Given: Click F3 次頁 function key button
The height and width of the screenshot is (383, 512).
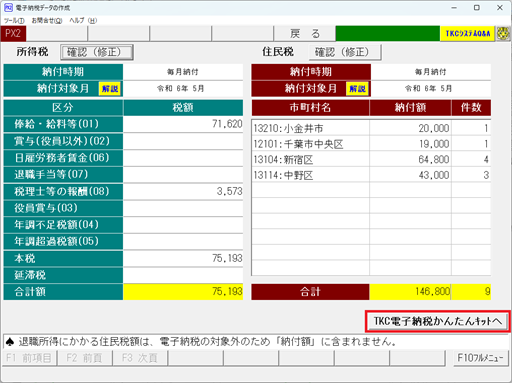Looking at the screenshot, I should [x=140, y=358].
